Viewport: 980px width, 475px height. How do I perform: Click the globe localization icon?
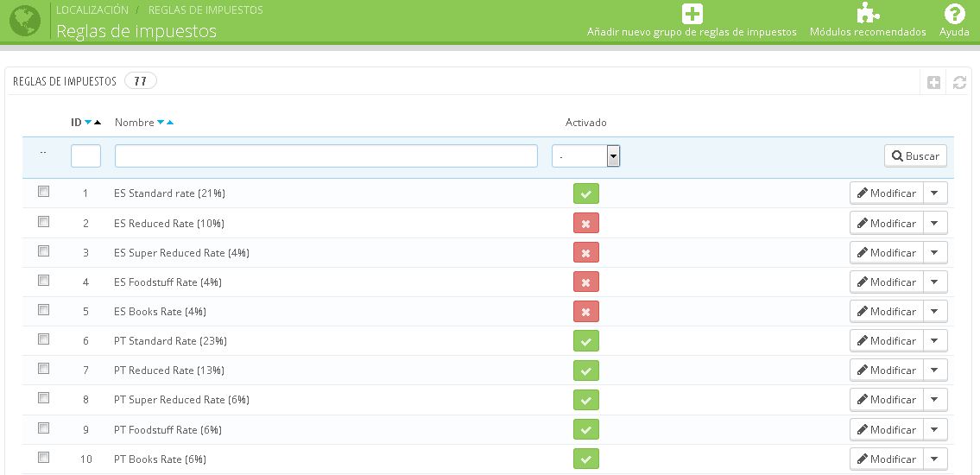25,22
